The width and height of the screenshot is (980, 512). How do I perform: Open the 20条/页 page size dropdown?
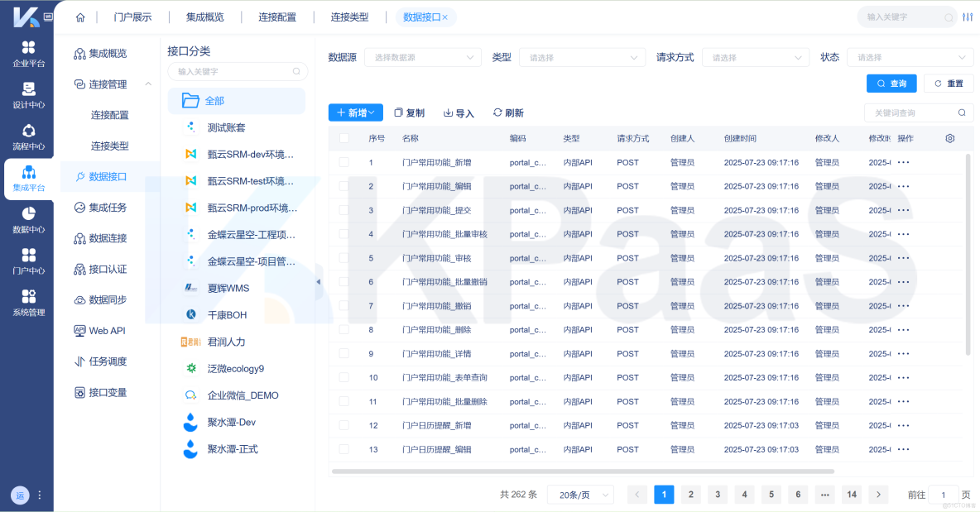click(582, 494)
